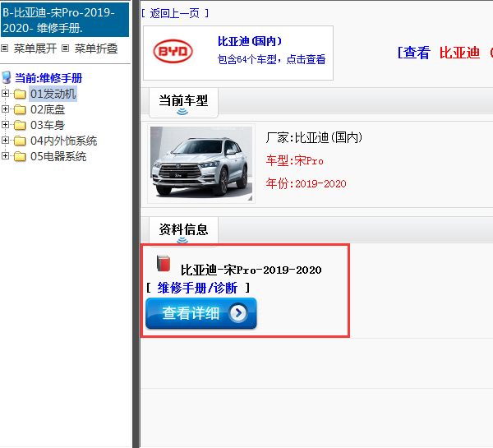Click the 05电器系统 folder icon
The height and width of the screenshot is (448, 493).
coord(20,156)
